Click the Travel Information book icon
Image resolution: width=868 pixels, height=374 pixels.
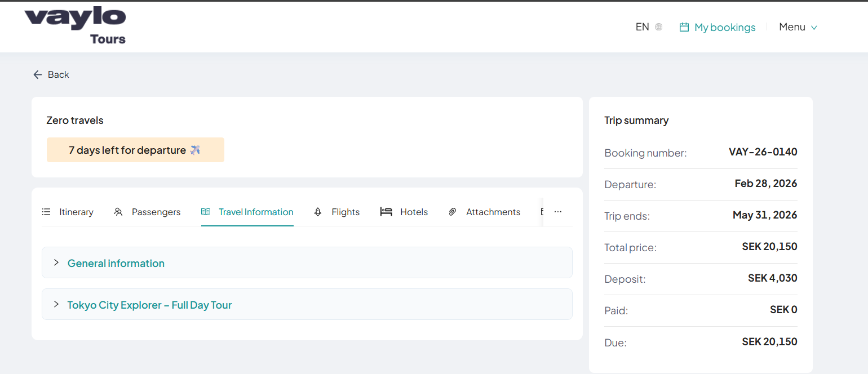(205, 212)
